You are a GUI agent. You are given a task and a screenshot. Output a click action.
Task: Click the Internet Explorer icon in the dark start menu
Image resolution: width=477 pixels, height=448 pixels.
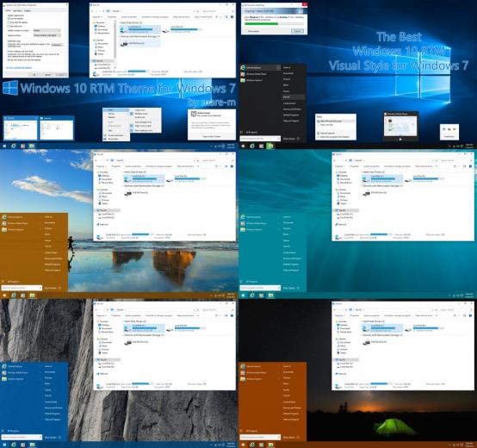pyautogui.click(x=243, y=67)
